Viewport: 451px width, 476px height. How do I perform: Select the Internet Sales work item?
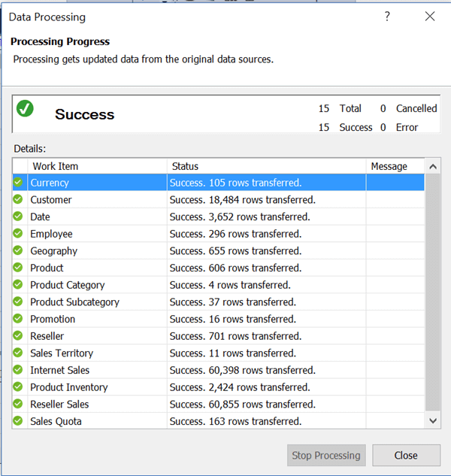(x=219, y=370)
